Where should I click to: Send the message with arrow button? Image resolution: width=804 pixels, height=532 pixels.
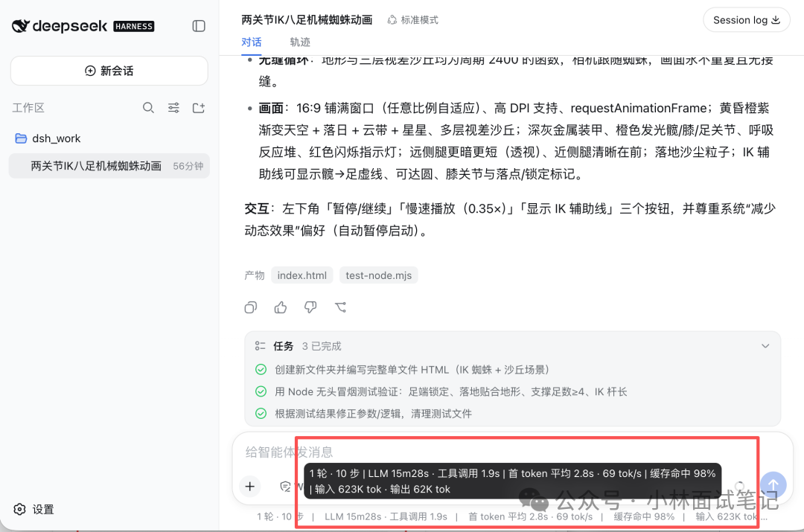click(773, 484)
